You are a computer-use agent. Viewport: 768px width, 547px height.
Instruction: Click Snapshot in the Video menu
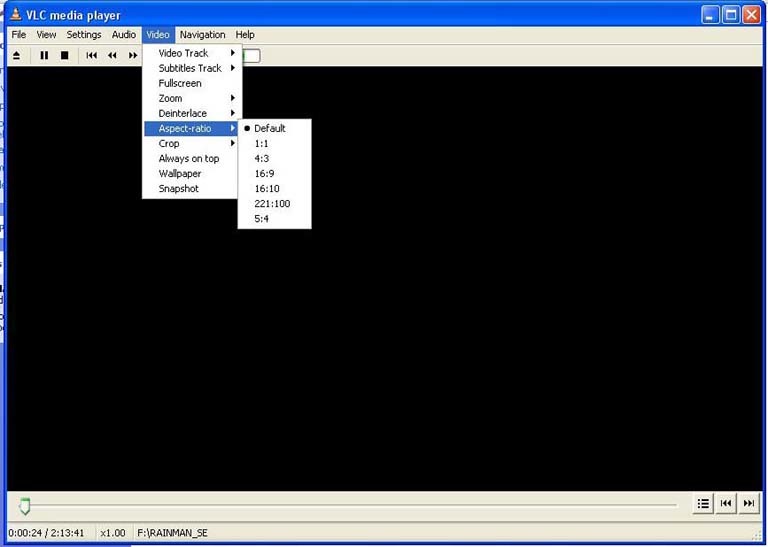click(179, 188)
